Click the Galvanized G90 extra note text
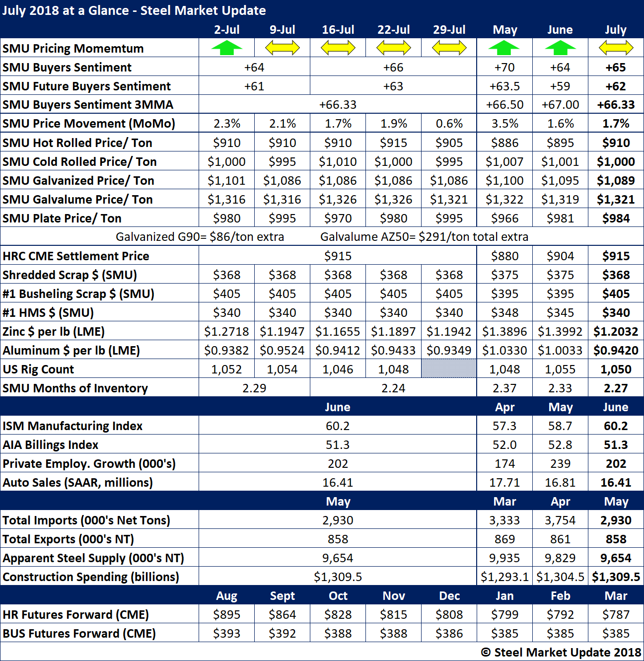This screenshot has width=644, height=661. 200,237
